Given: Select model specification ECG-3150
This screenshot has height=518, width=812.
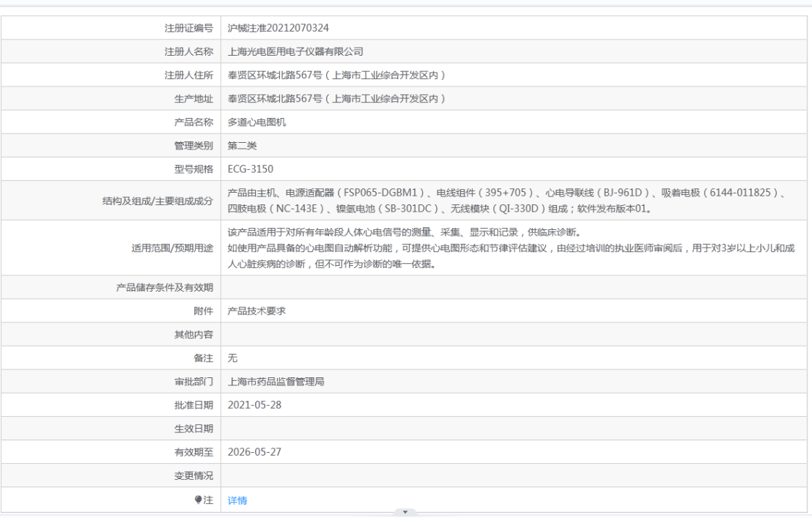Looking at the screenshot, I should (250, 169).
